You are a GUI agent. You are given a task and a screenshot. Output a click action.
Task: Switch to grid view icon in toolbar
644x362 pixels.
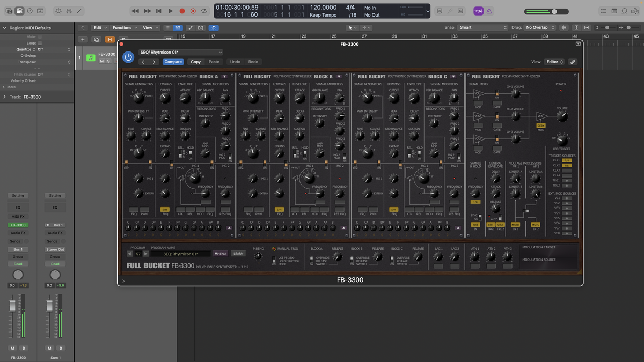[x=167, y=28]
